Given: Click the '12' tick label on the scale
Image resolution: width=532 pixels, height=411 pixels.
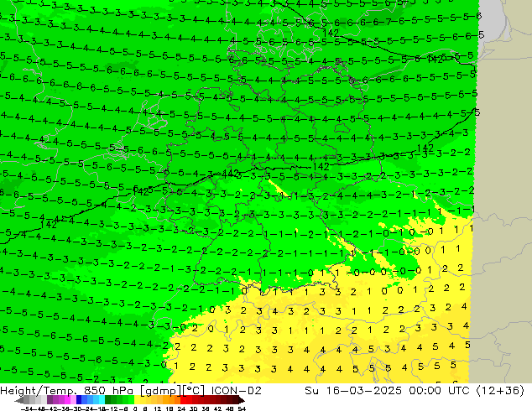Looking at the screenshot, I should pos(158,408).
